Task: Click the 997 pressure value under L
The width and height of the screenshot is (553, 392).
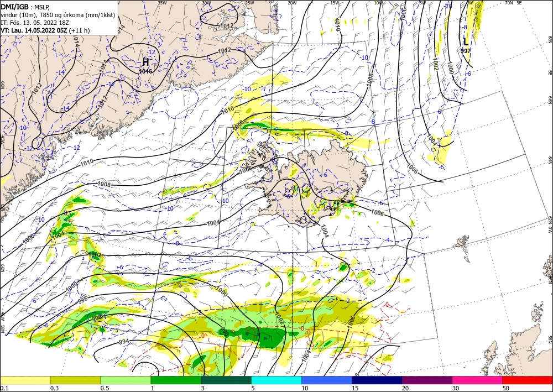Action: [x=466, y=51]
